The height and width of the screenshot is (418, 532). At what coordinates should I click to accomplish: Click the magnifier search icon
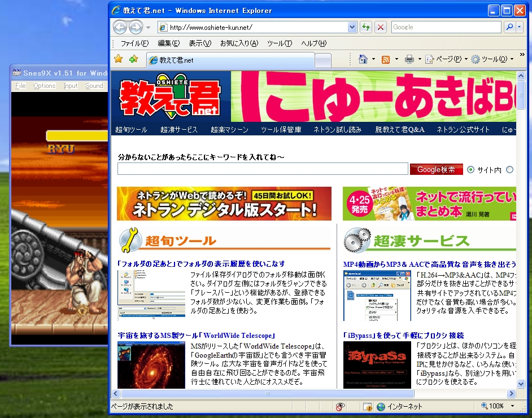tap(509, 27)
